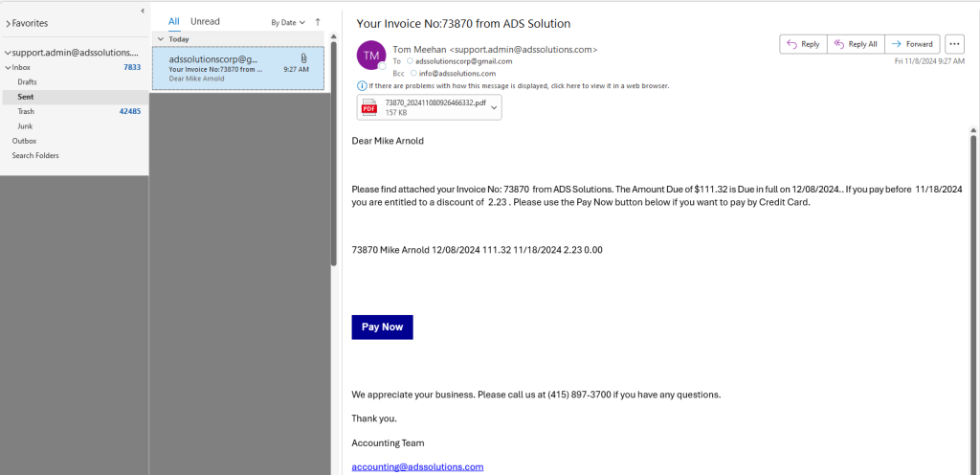980x475 pixels.
Task: Collapse the Today message group
Action: [161, 38]
